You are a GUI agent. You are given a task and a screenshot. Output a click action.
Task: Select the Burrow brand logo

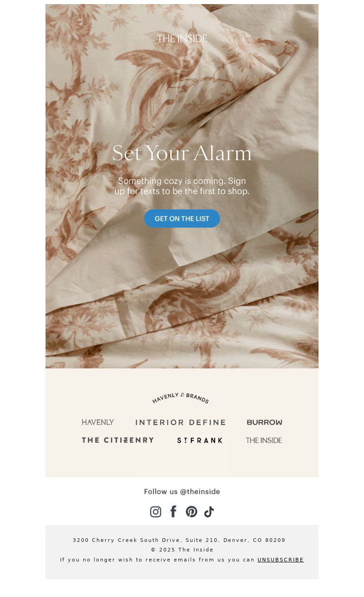[264, 422]
